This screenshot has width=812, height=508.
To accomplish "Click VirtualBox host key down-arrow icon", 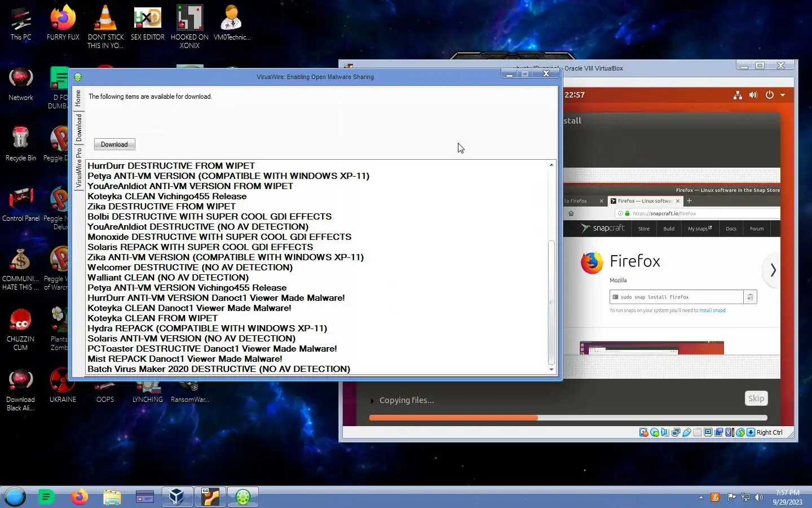I will 751,432.
